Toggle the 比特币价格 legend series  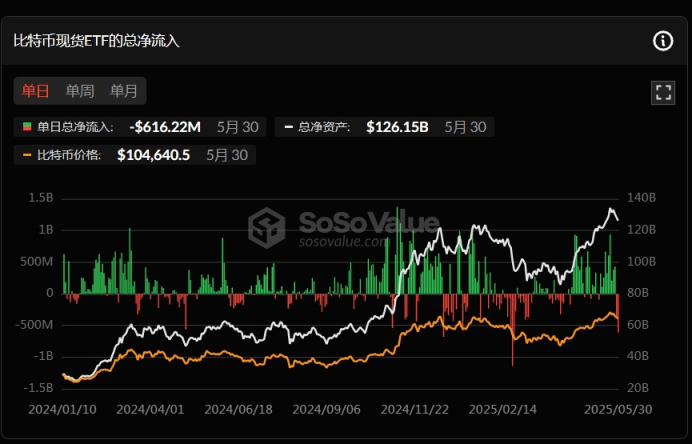point(135,155)
